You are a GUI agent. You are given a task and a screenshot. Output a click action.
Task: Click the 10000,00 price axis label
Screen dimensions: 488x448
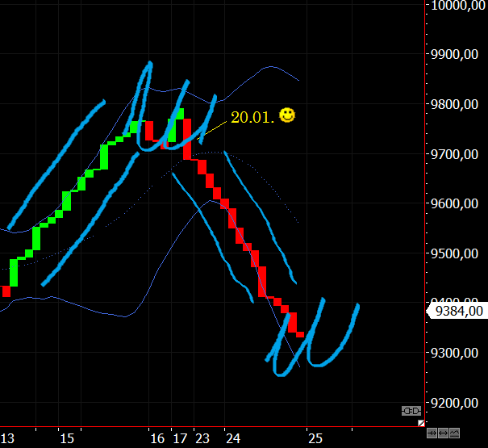tap(458, 6)
